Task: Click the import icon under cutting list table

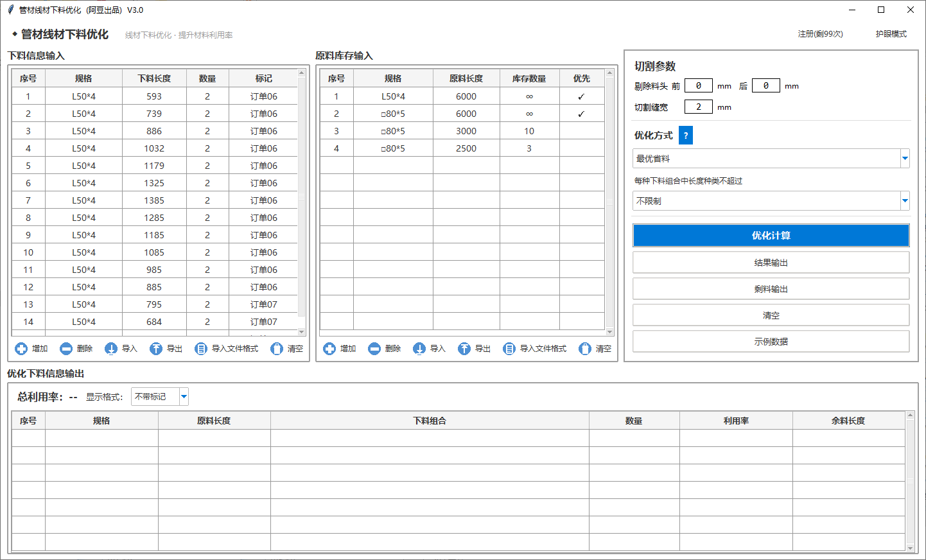Action: [x=111, y=349]
